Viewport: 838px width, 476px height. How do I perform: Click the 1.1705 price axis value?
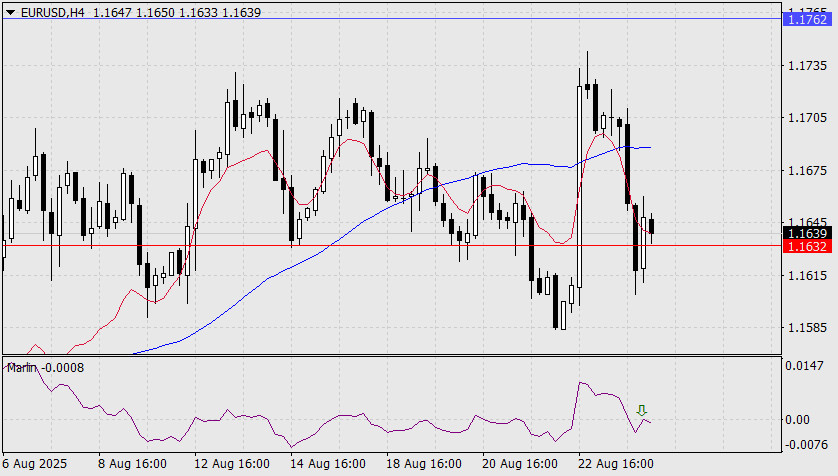808,118
